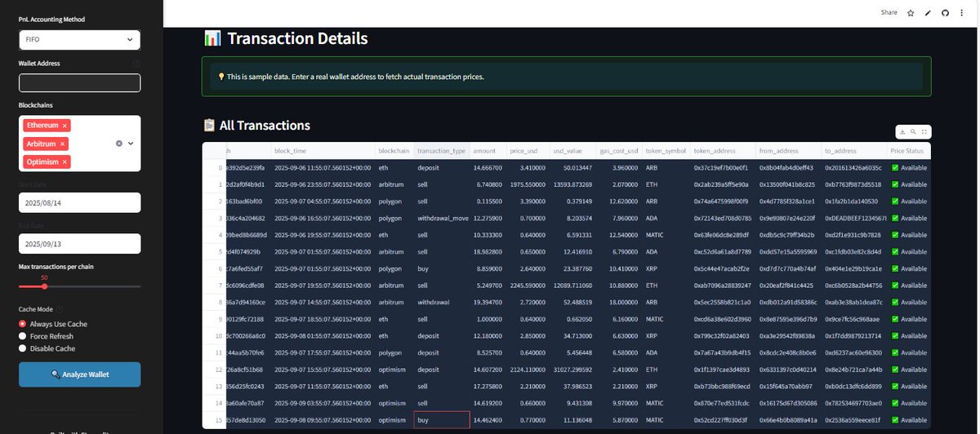980x434 pixels.
Task: Remove the Ethereum chip with its x
Action: (65, 126)
